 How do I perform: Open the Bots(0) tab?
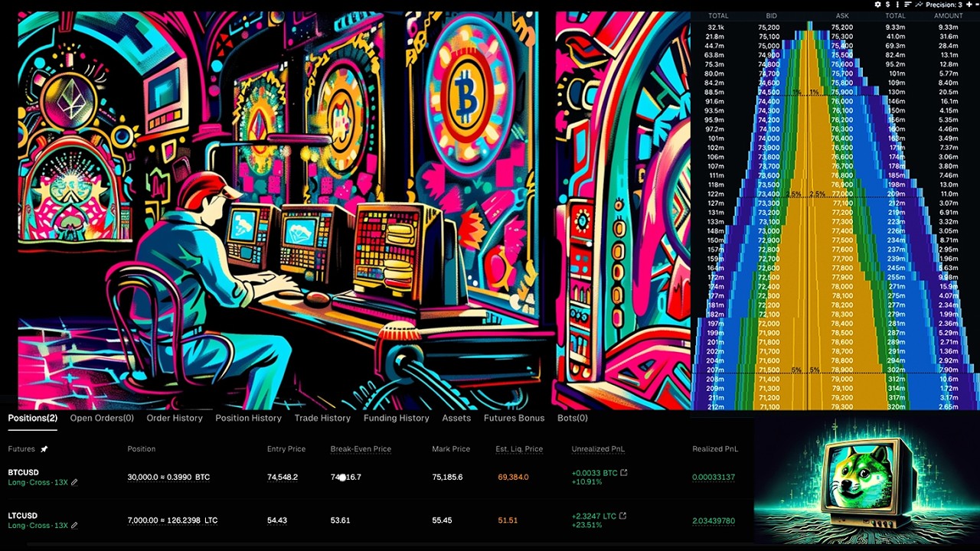click(573, 418)
